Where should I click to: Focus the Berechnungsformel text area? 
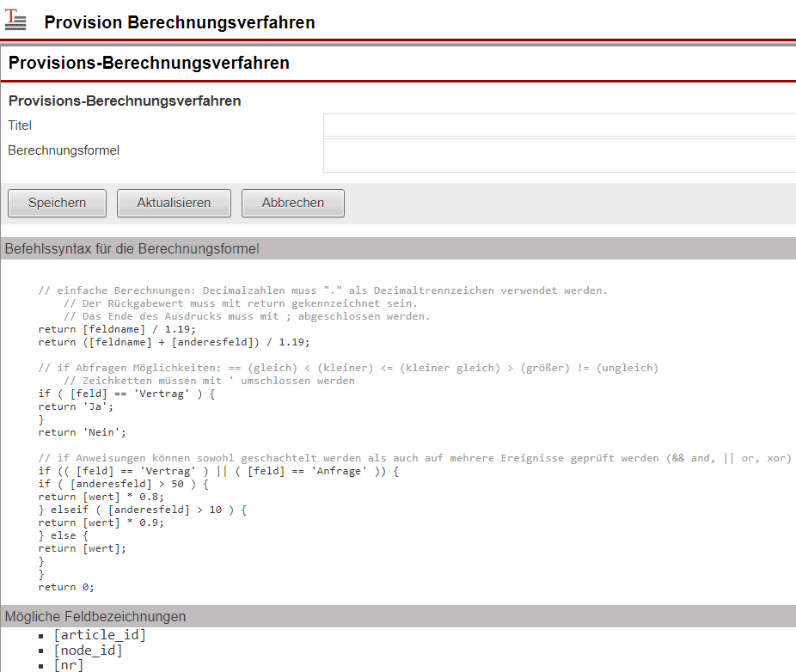[559, 156]
